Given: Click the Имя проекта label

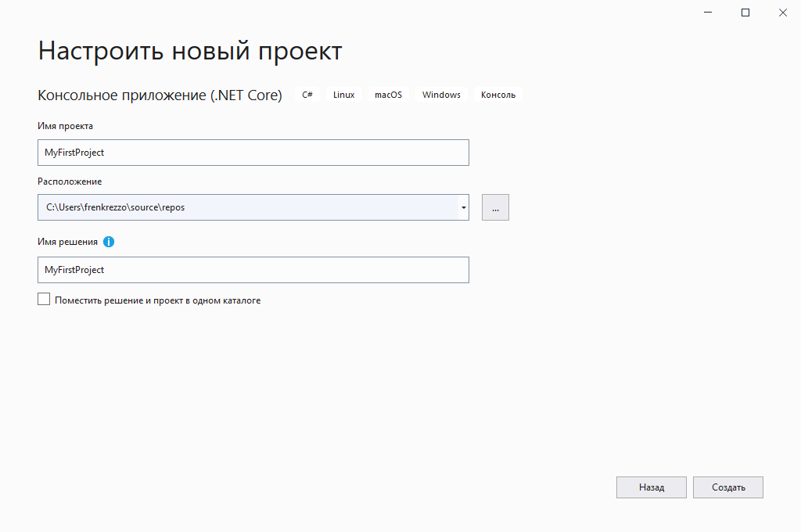Looking at the screenshot, I should click(65, 126).
